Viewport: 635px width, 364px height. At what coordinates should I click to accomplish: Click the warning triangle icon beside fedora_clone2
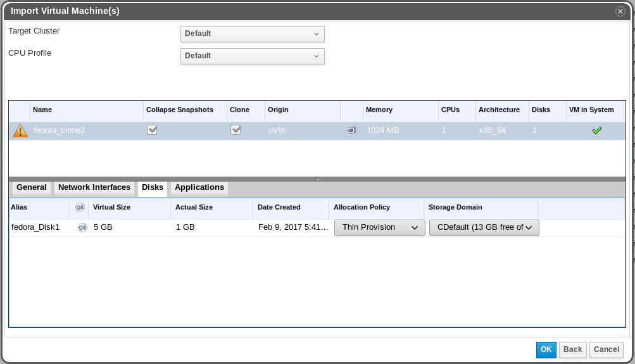click(20, 130)
